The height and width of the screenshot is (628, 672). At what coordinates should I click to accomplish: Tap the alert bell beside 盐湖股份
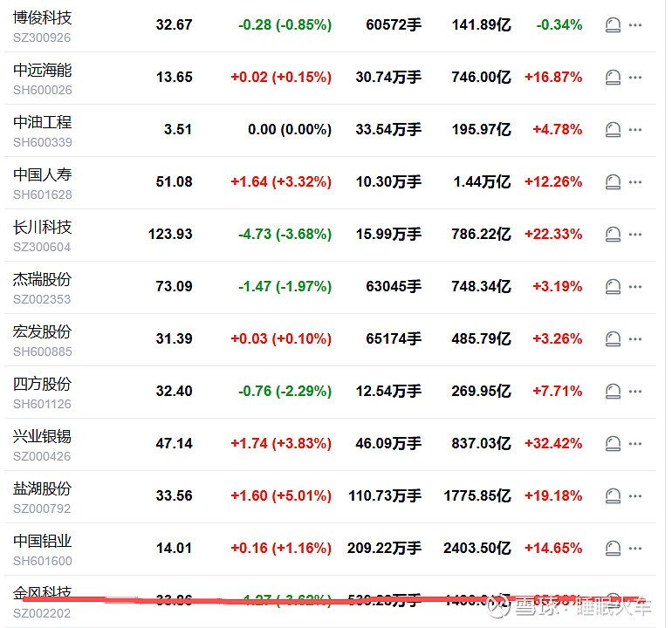click(613, 496)
